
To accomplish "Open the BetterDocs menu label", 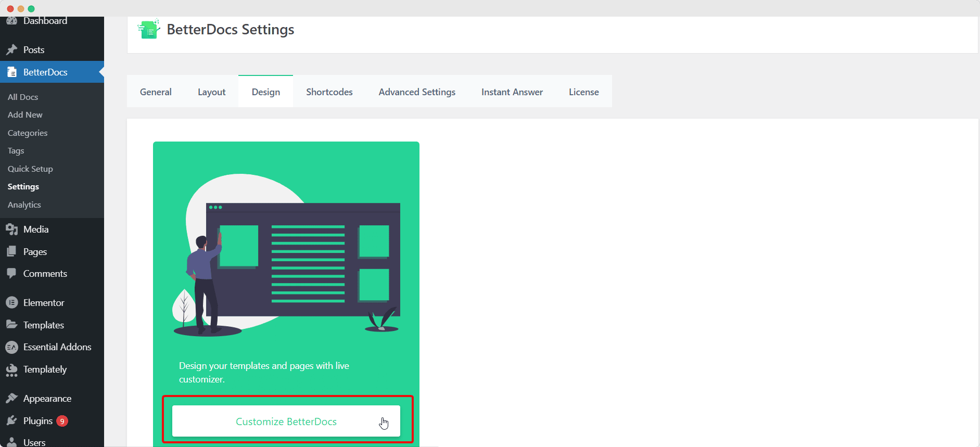I will 45,72.
